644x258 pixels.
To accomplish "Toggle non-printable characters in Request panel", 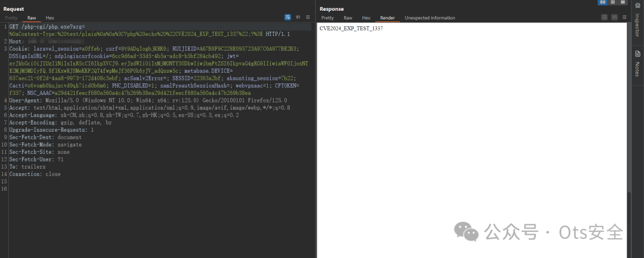I will coord(298,17).
